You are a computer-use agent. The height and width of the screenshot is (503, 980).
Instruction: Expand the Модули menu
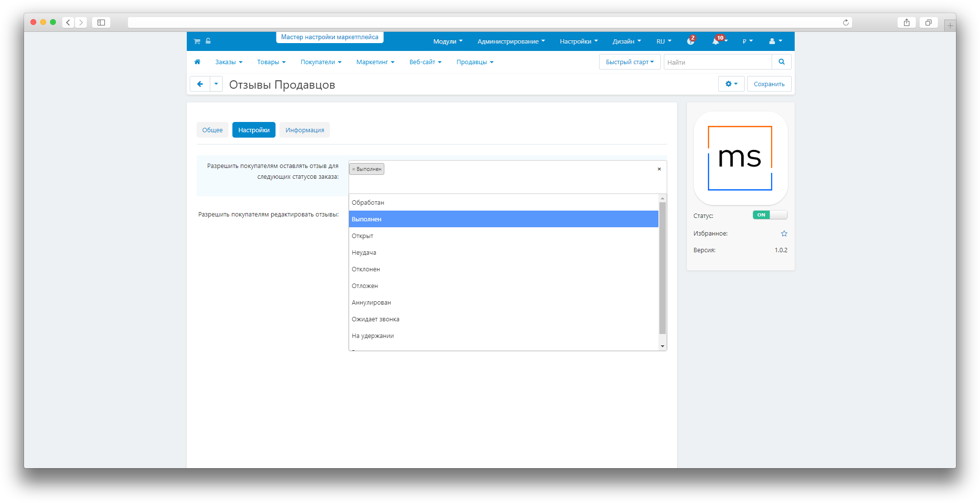pyautogui.click(x=448, y=41)
